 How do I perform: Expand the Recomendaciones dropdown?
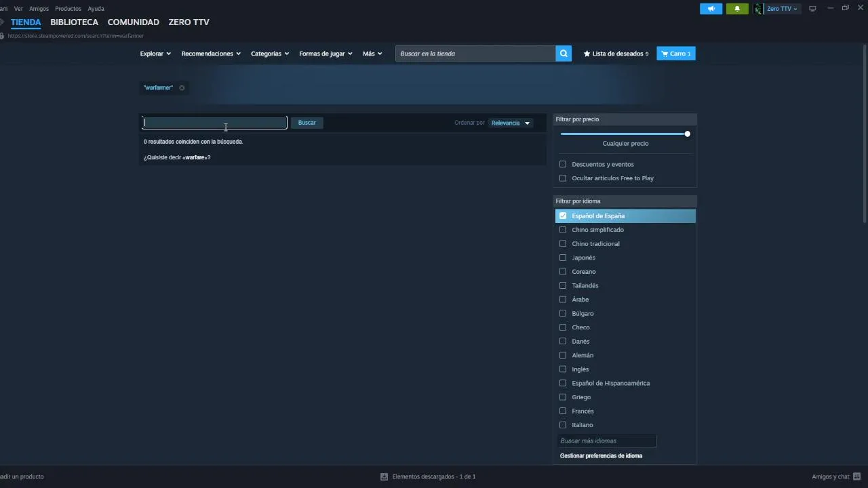(x=211, y=54)
